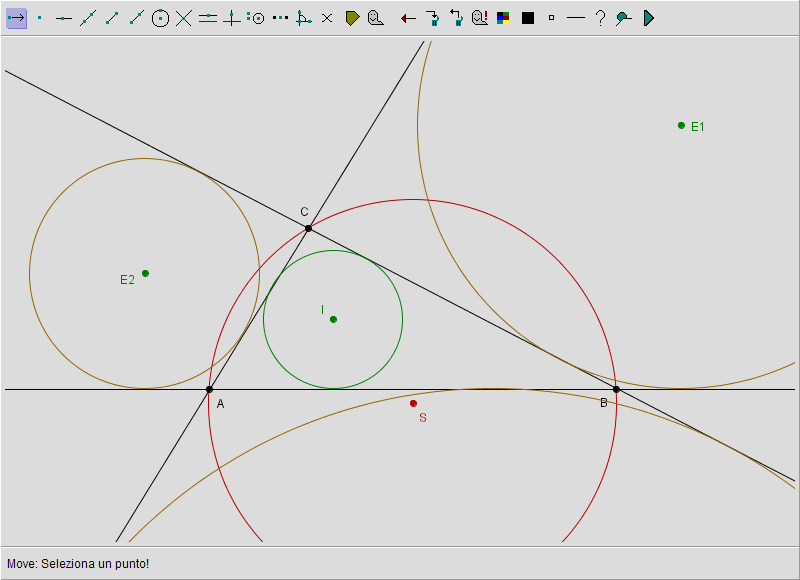Toggle the ghost with exclamation mark icon

[x=480, y=18]
